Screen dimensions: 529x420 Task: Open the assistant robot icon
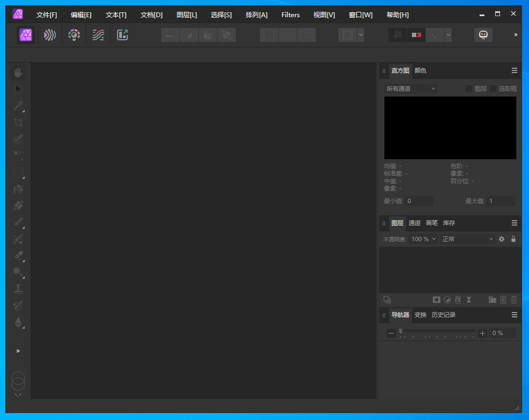pyautogui.click(x=483, y=35)
